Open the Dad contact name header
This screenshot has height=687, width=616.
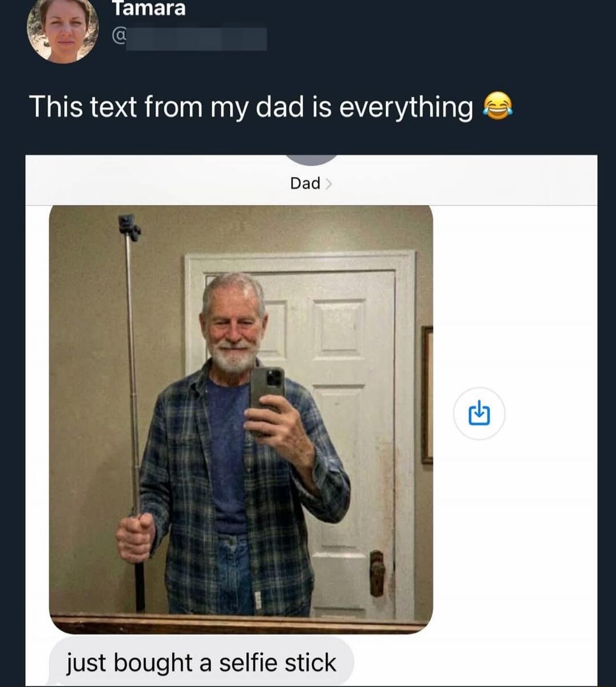tap(305, 184)
